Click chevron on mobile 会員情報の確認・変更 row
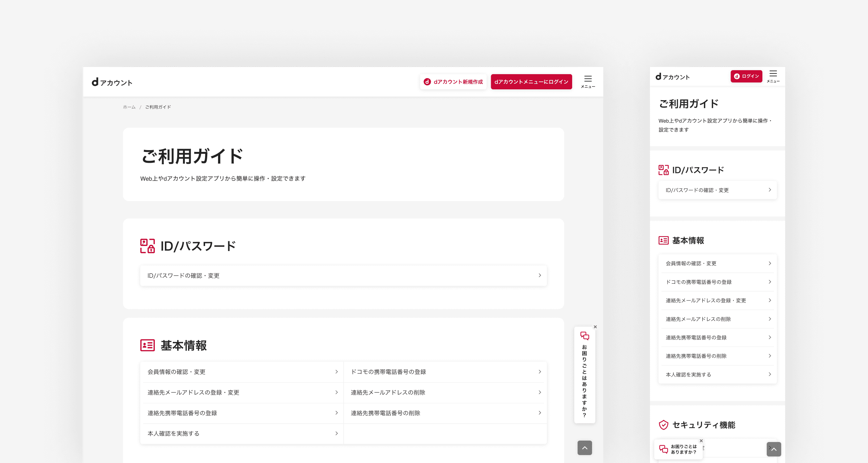Viewport: 868px width, 463px height. click(x=770, y=263)
